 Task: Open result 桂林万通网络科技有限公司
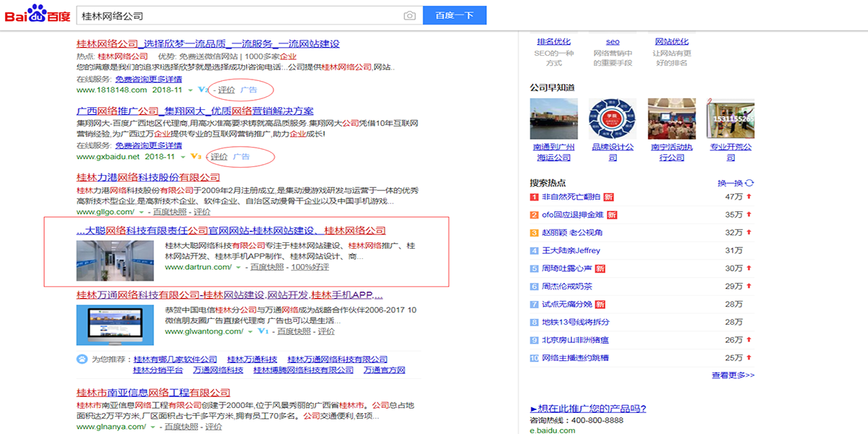(230, 295)
